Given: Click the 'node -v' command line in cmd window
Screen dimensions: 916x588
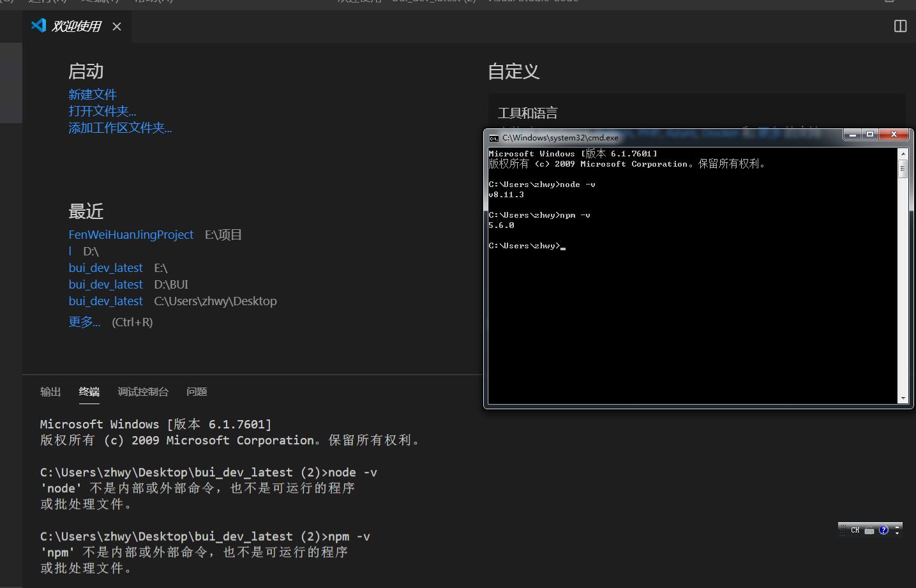Looking at the screenshot, I should click(x=542, y=185).
